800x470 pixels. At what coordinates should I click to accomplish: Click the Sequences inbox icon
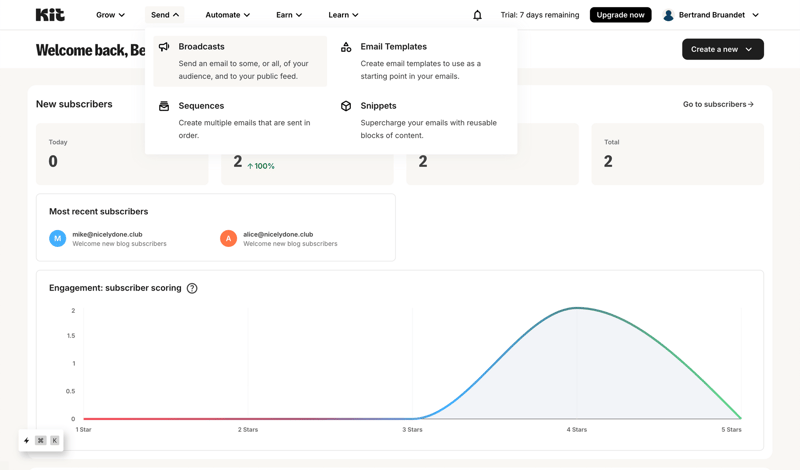(164, 106)
